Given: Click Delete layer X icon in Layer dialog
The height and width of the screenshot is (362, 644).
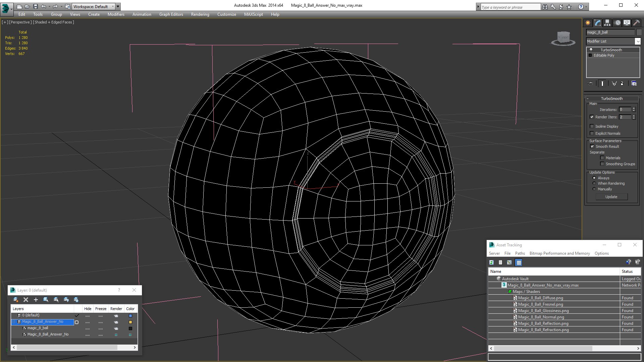Looking at the screenshot, I should point(26,300).
